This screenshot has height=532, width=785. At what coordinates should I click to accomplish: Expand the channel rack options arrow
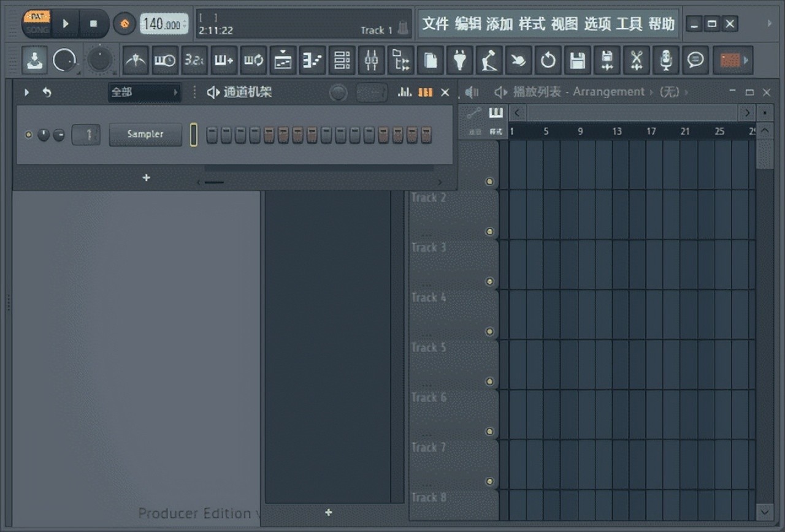click(26, 93)
